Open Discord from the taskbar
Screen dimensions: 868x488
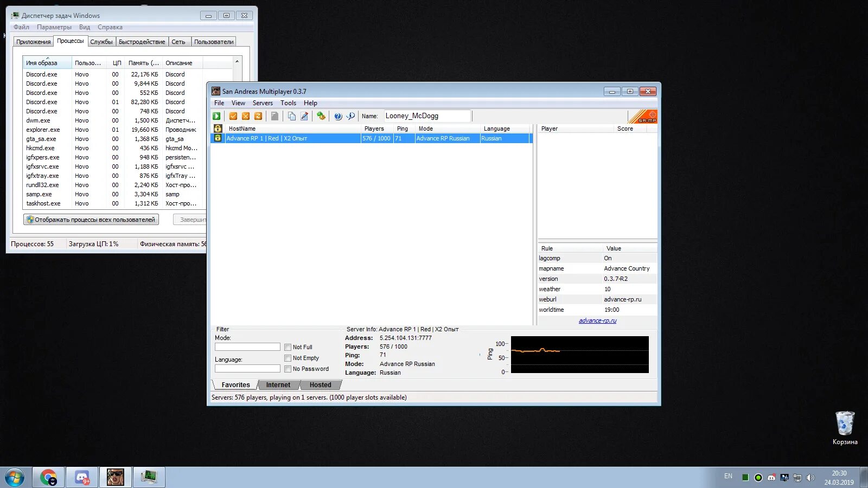tap(82, 478)
